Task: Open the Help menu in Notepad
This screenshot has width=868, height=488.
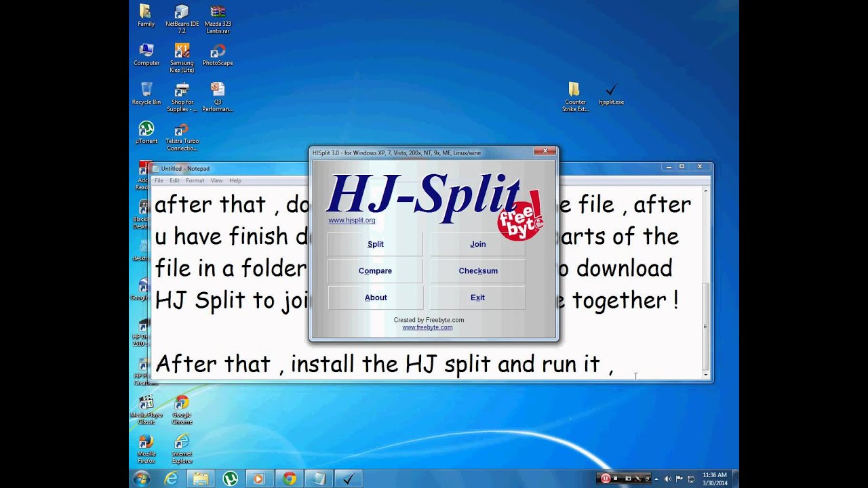Action: [x=235, y=181]
